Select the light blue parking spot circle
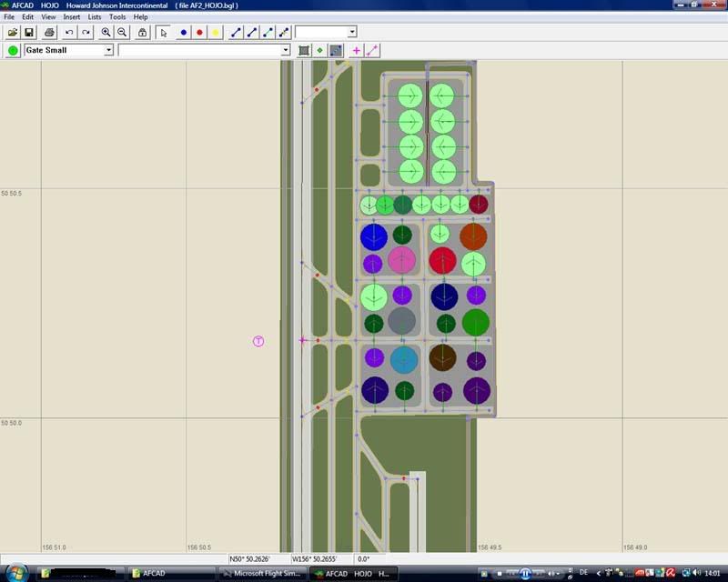Screen dimensions: 728x582 point(404,360)
